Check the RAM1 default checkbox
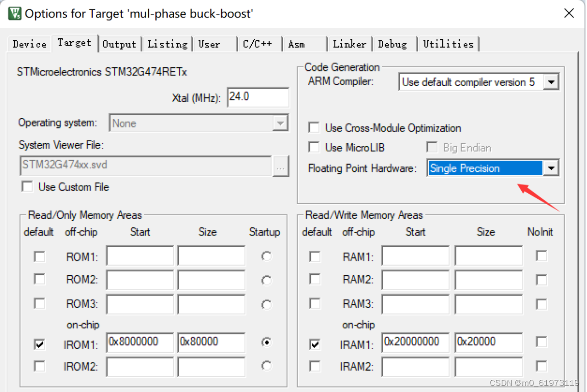This screenshot has width=587, height=392. (315, 256)
